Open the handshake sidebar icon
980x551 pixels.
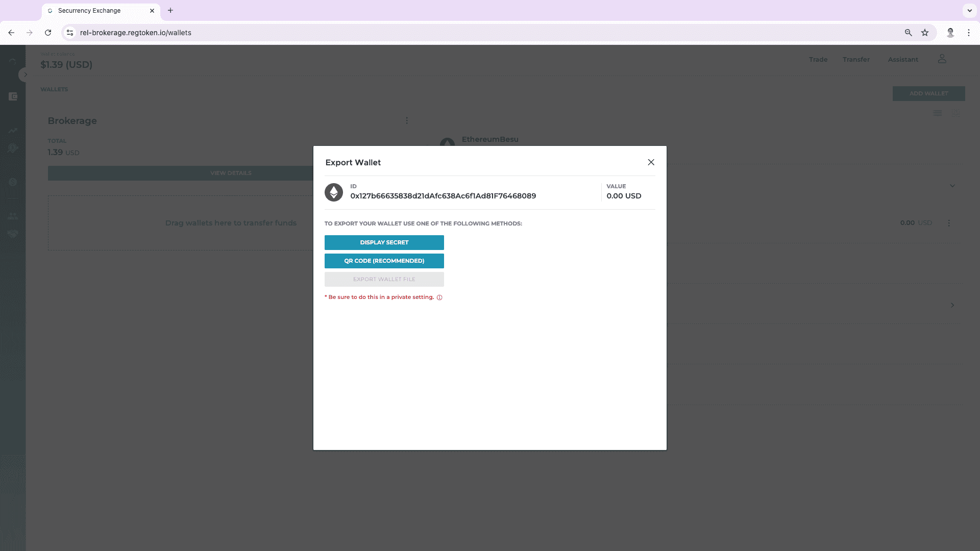click(x=13, y=234)
